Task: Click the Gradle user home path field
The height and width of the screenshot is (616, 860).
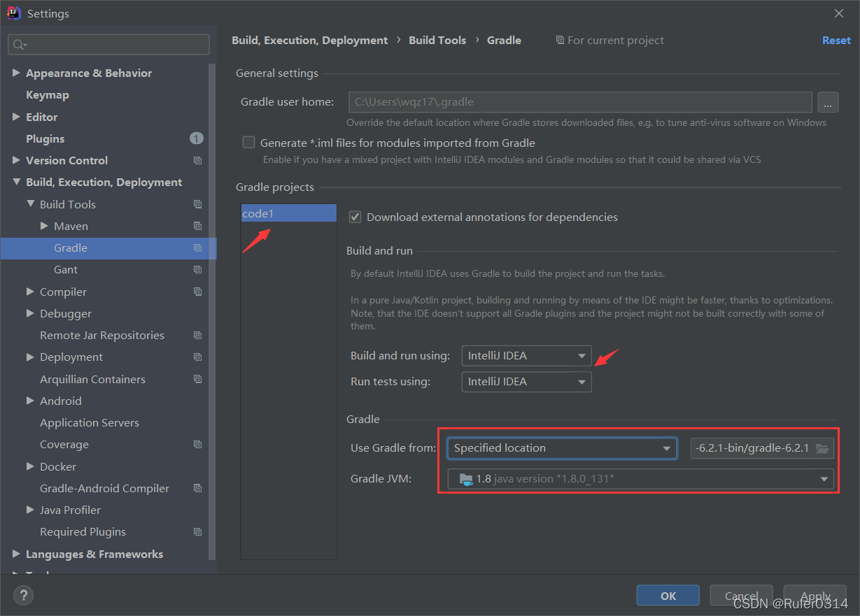Action: click(x=580, y=102)
